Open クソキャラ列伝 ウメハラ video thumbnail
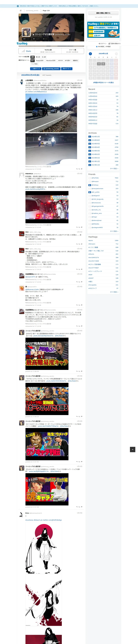This screenshot has width=138, height=644. (47, 444)
